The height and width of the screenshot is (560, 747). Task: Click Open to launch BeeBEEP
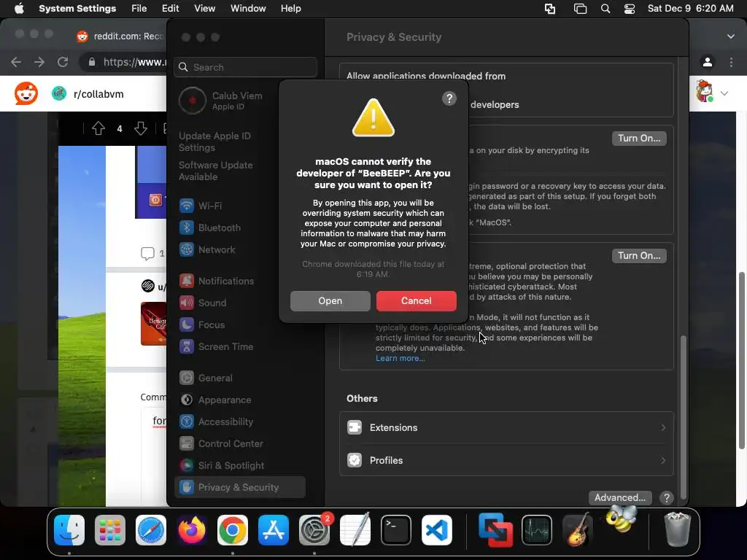(x=330, y=301)
